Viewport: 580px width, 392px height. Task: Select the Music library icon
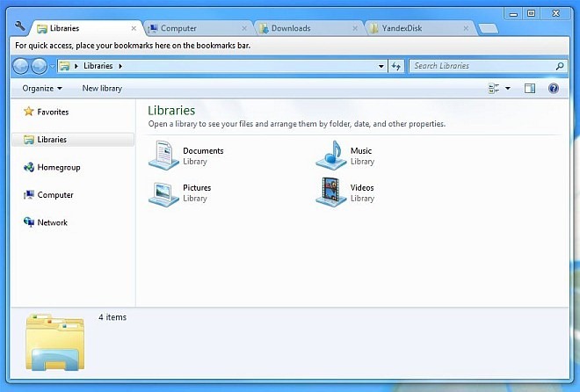point(330,156)
